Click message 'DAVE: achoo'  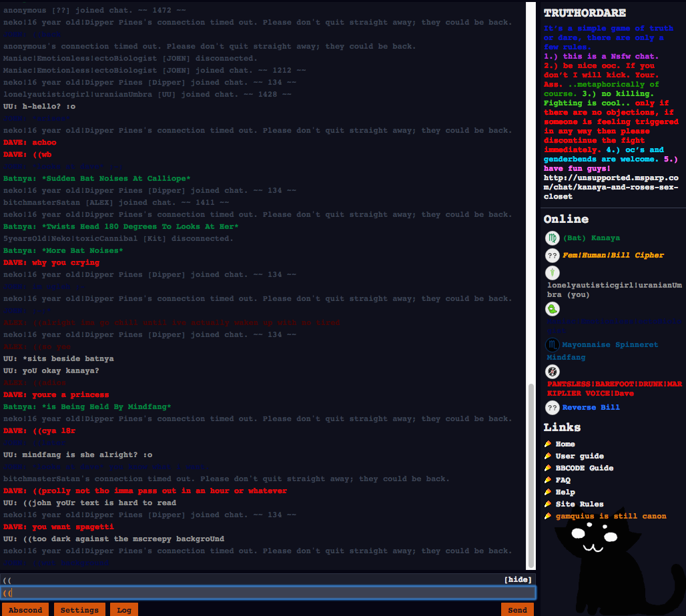(30, 143)
